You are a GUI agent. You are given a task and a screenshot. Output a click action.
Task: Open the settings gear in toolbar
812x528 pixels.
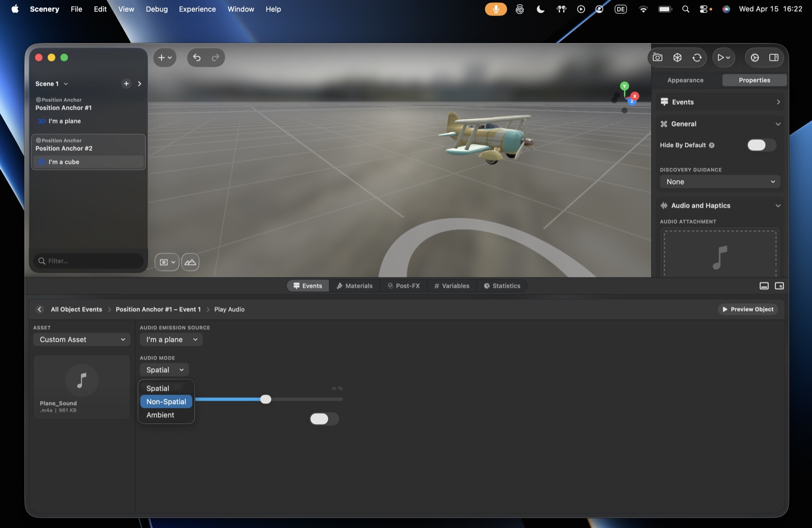click(x=755, y=58)
